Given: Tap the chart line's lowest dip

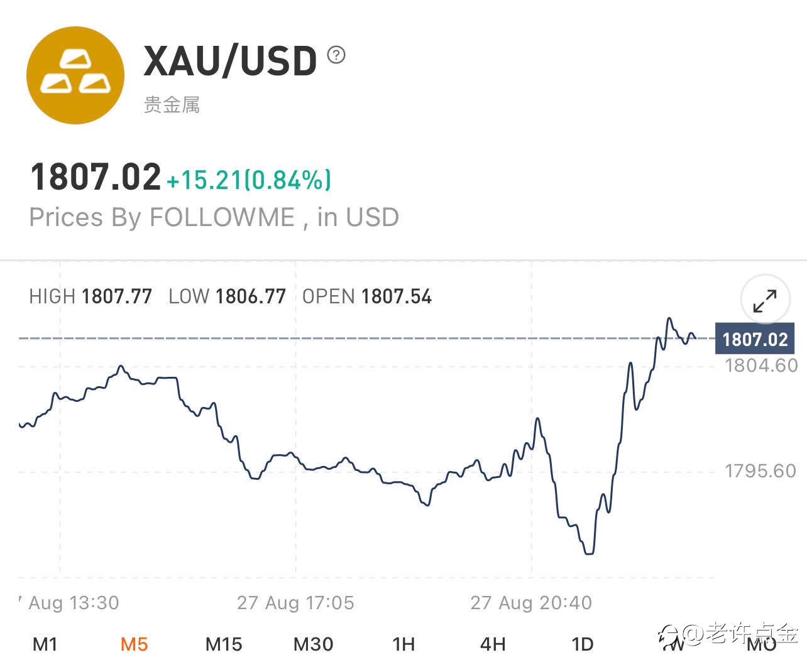Looking at the screenshot, I should [x=589, y=553].
